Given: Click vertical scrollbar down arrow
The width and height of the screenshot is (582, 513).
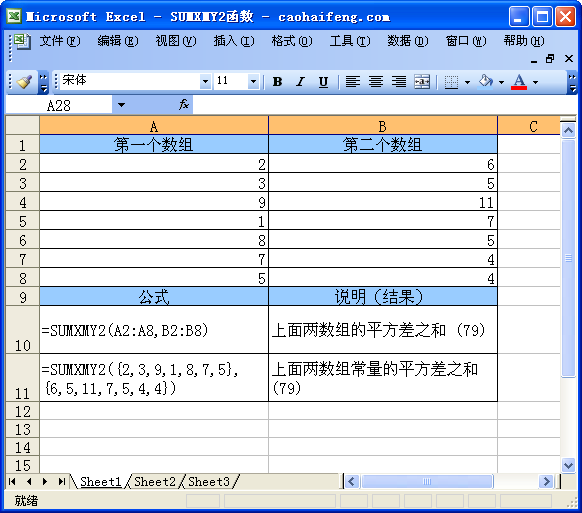Looking at the screenshot, I should pos(568,465).
